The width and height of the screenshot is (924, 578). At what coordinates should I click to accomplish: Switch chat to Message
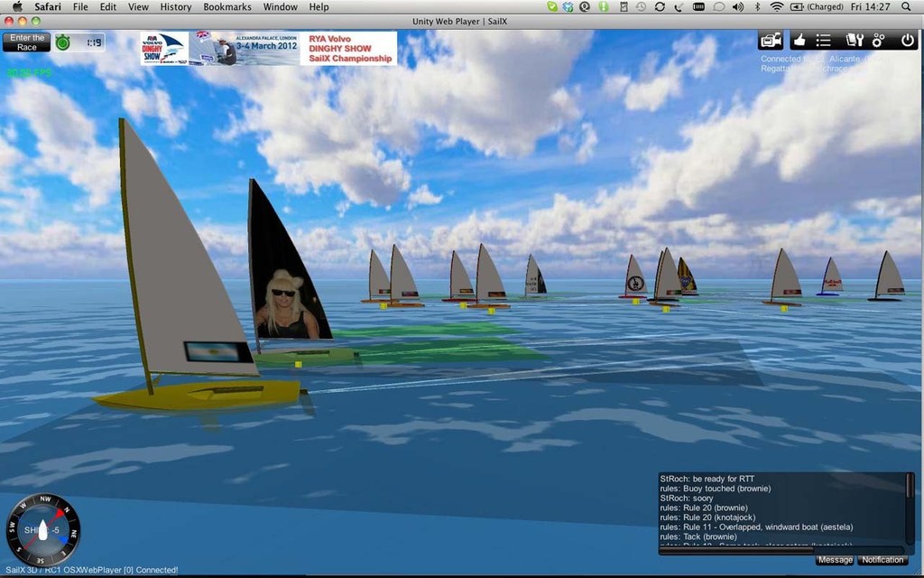[x=835, y=560]
